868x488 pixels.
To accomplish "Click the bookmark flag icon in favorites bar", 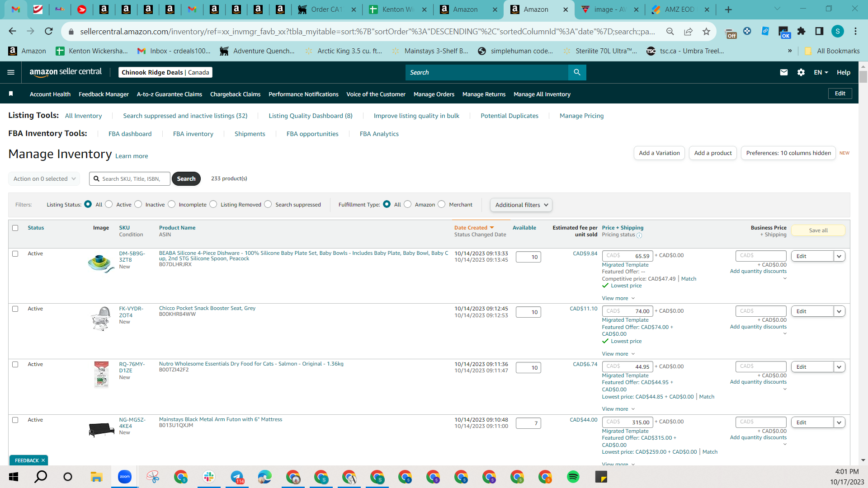I will (11, 94).
